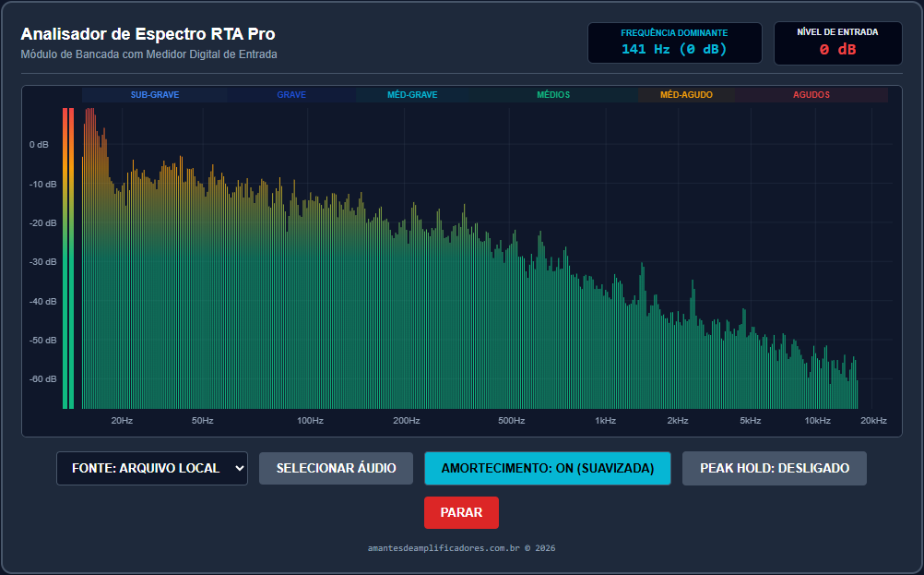Click the -40 dB axis label
The image size is (924, 575).
point(42,302)
